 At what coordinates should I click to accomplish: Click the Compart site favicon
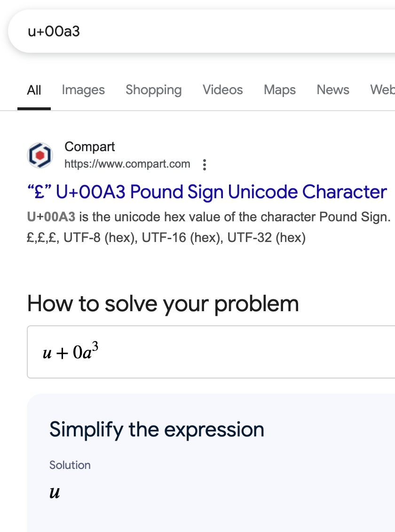click(x=40, y=155)
